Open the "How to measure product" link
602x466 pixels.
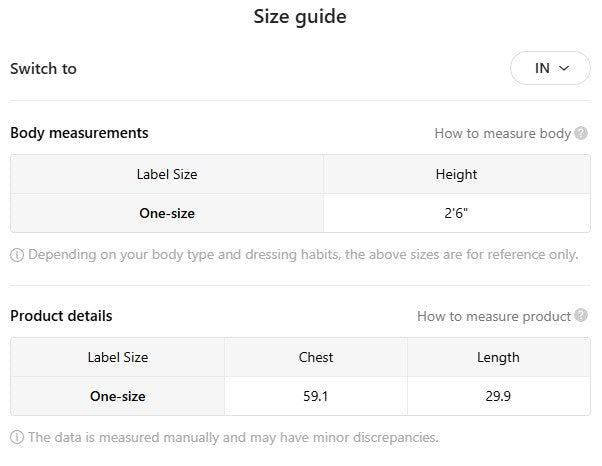pos(494,316)
